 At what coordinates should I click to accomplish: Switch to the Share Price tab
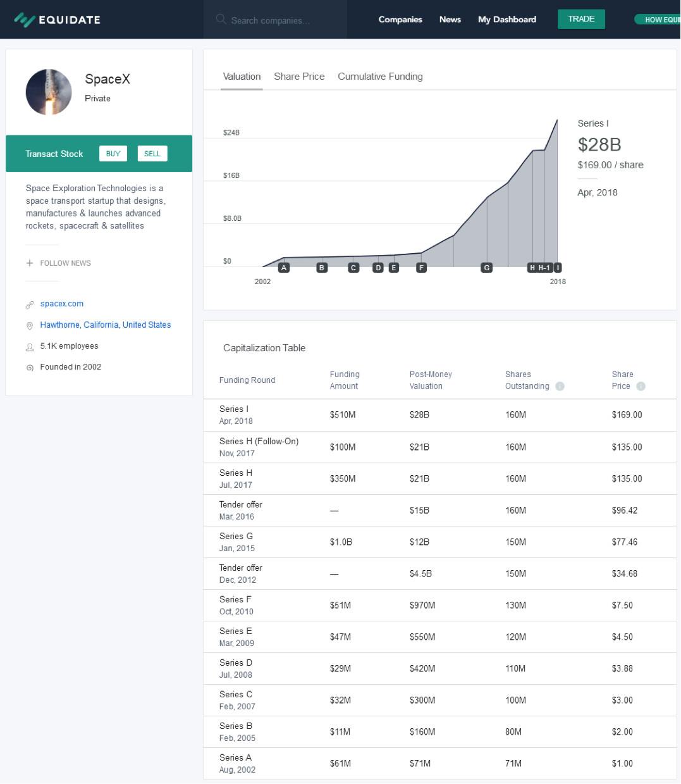point(299,77)
